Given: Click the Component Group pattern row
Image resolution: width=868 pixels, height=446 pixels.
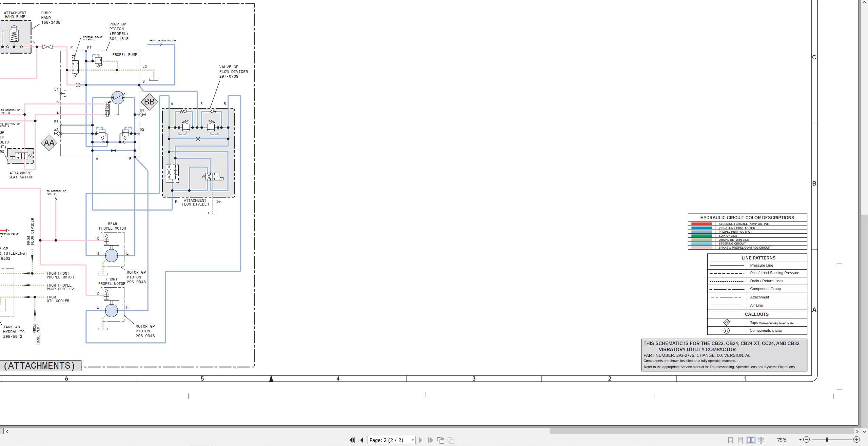Looking at the screenshot, I should (757, 289).
